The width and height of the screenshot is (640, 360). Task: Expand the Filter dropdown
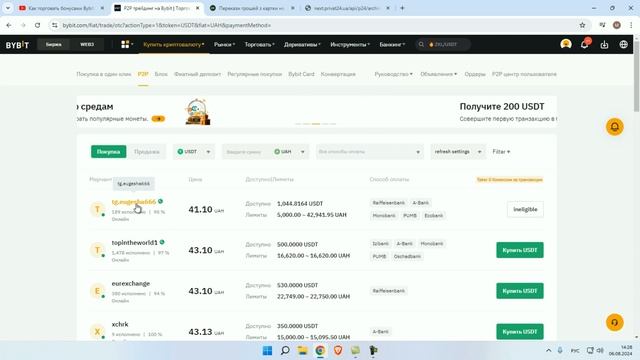(501, 152)
